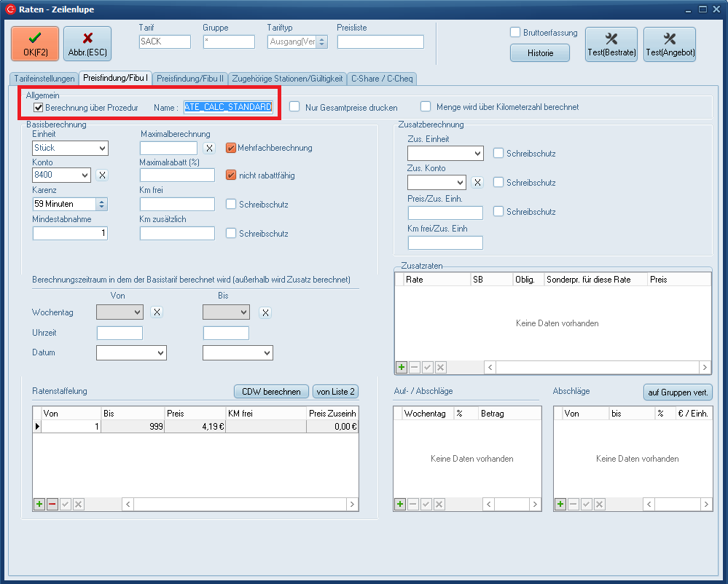Clear the Konto field with X button
728x584 pixels.
coord(102,175)
